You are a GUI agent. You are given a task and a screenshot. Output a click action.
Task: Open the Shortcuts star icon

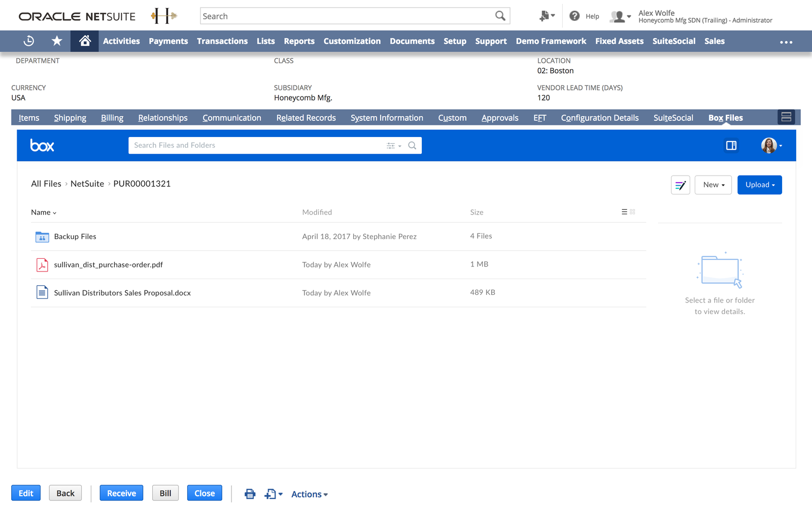[x=57, y=41]
